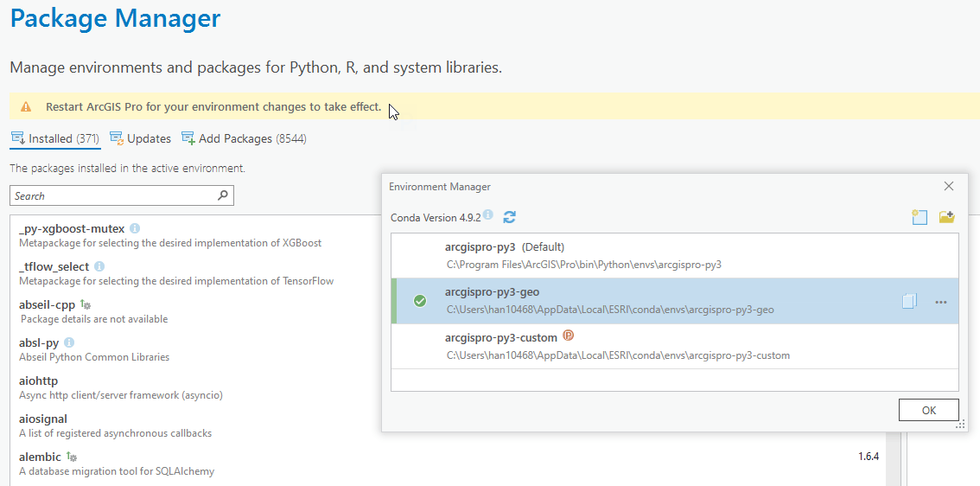
Task: Open the Add Packages tab
Action: tap(244, 138)
